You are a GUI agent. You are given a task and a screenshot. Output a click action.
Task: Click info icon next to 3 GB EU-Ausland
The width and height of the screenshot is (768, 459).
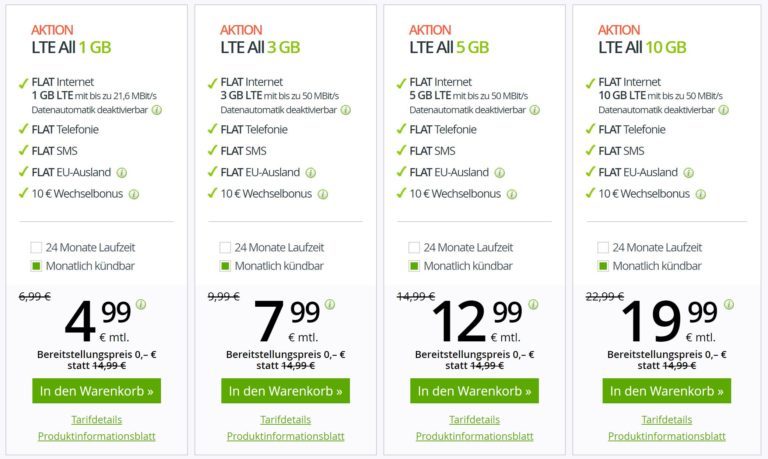coord(311,172)
